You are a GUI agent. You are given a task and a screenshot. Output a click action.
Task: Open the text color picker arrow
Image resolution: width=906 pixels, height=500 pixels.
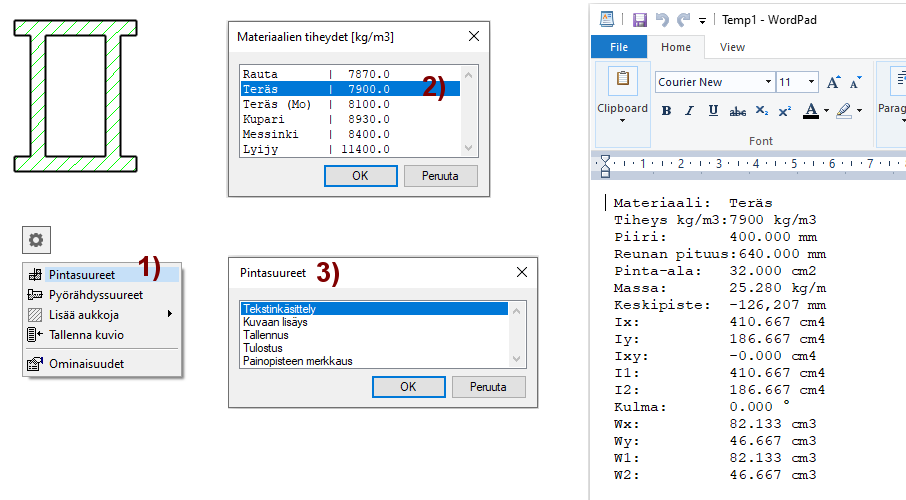coord(826,111)
